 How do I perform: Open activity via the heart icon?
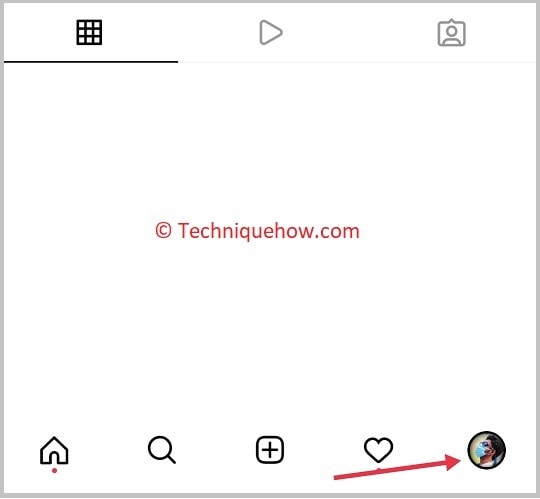(378, 450)
